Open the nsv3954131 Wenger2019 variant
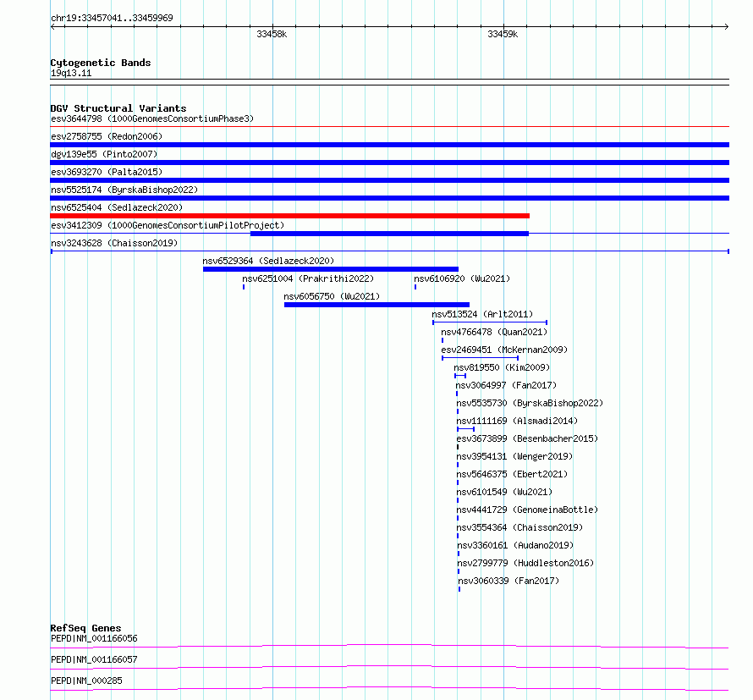Viewport: 753px width, 700px height. (x=514, y=456)
